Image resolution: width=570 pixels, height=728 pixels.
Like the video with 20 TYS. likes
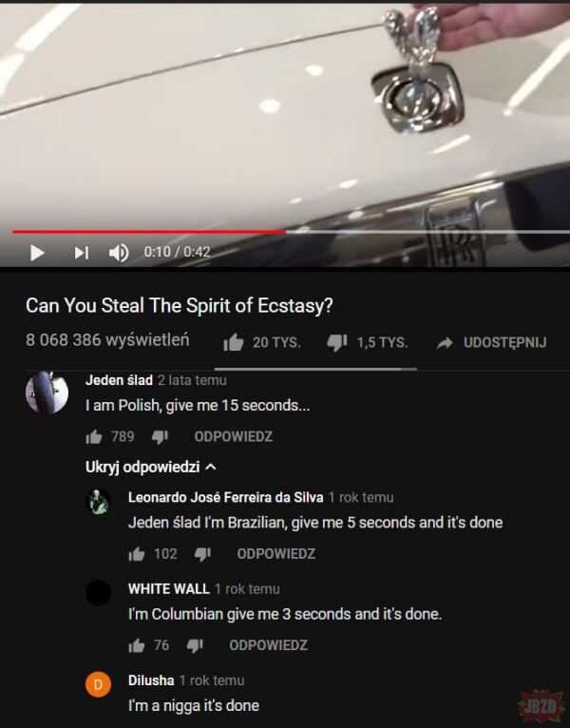tap(233, 343)
